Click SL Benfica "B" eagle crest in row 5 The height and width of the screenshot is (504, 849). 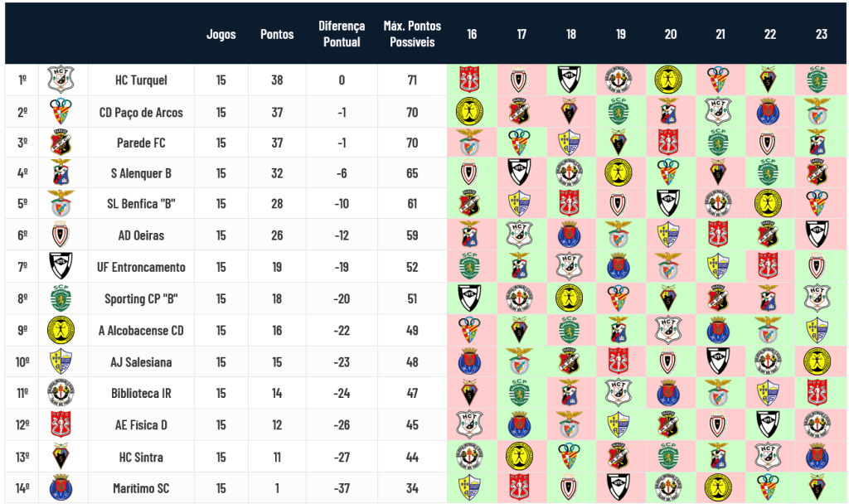[61, 204]
